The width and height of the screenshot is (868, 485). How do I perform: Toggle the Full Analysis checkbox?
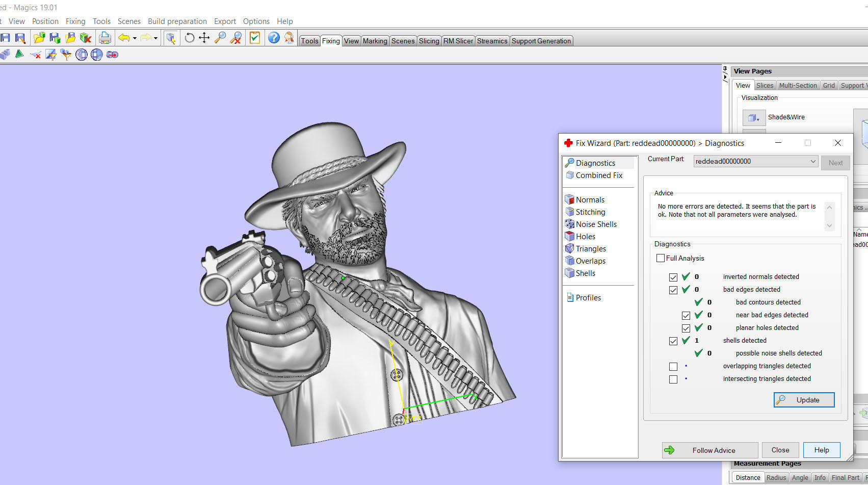pyautogui.click(x=661, y=258)
